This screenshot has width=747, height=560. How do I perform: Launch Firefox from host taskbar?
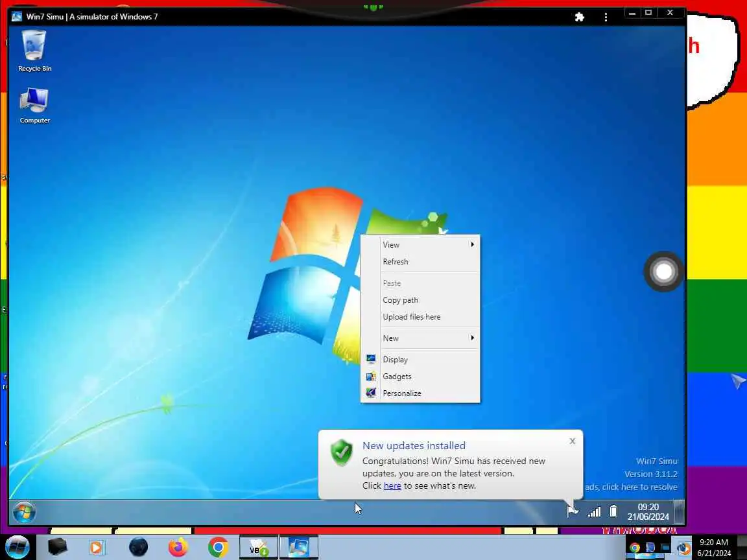coord(178,547)
